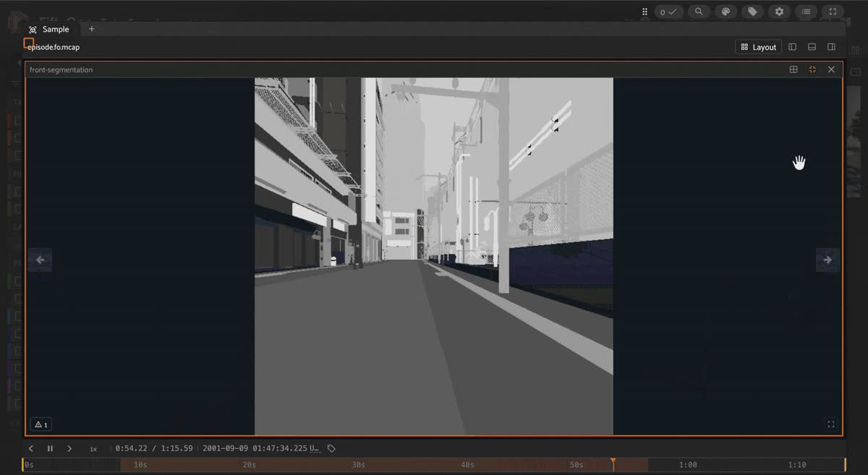The width and height of the screenshot is (868, 475).
Task: Seek timeline to 10s mark
Action: click(140, 465)
